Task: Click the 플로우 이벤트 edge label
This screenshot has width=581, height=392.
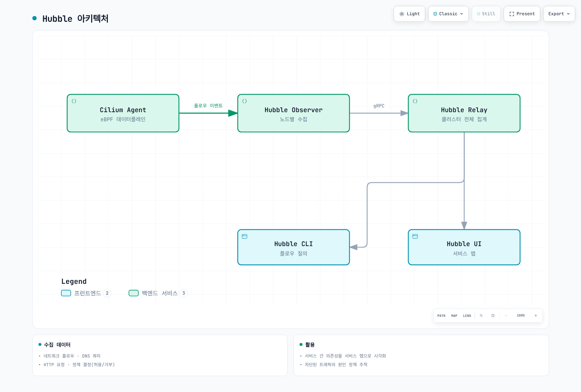Action: point(208,106)
